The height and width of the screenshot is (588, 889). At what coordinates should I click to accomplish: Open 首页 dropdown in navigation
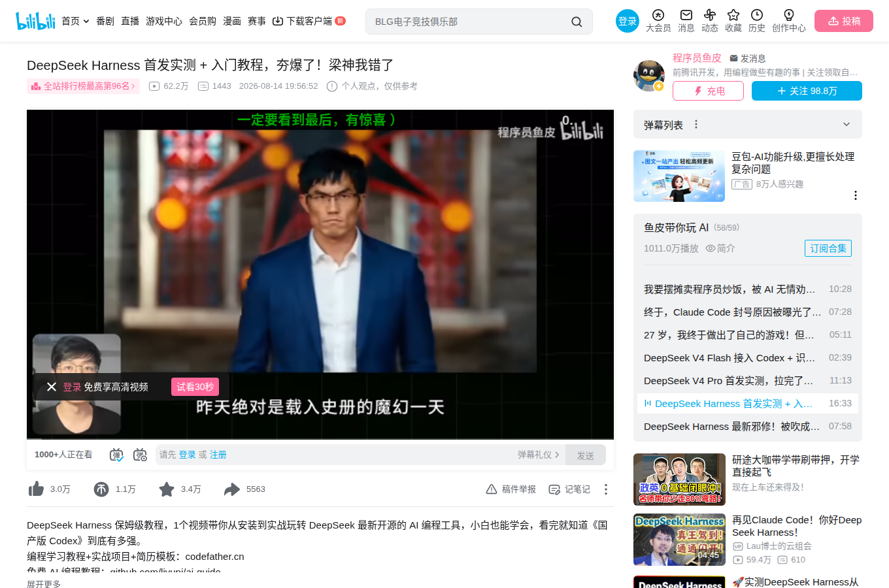pos(75,21)
